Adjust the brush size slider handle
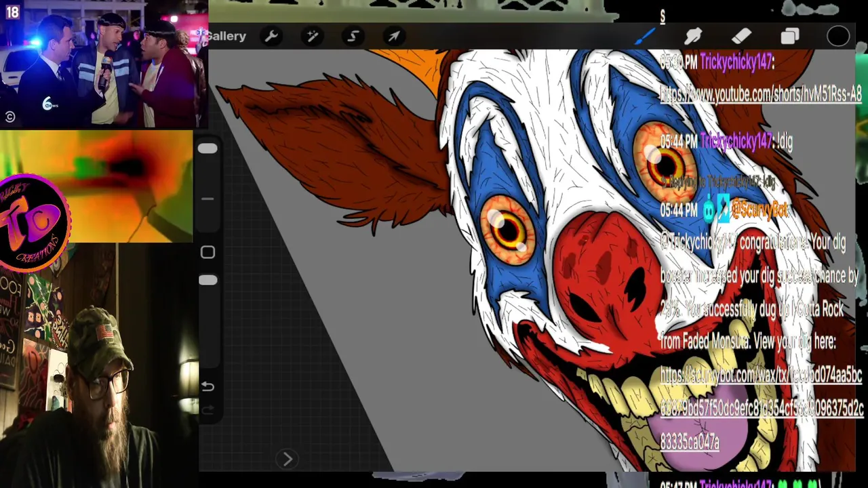Screen dimensions: 868x488 pyautogui.click(x=208, y=148)
